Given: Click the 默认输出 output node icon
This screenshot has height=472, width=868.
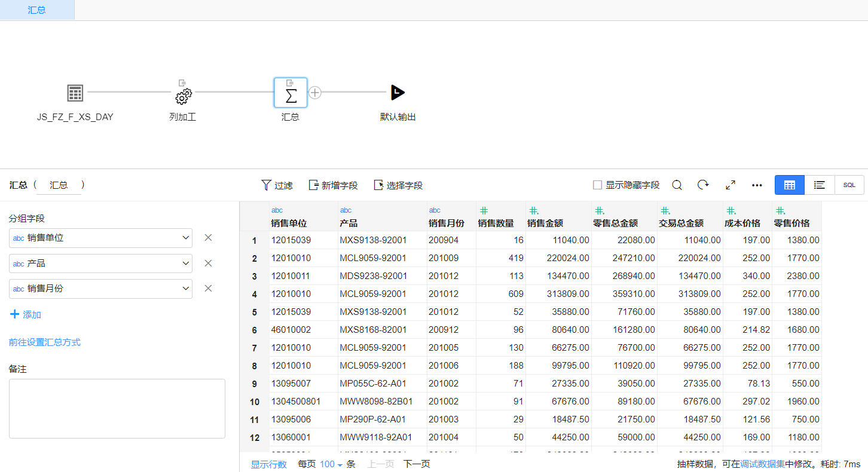Looking at the screenshot, I should click(x=398, y=93).
